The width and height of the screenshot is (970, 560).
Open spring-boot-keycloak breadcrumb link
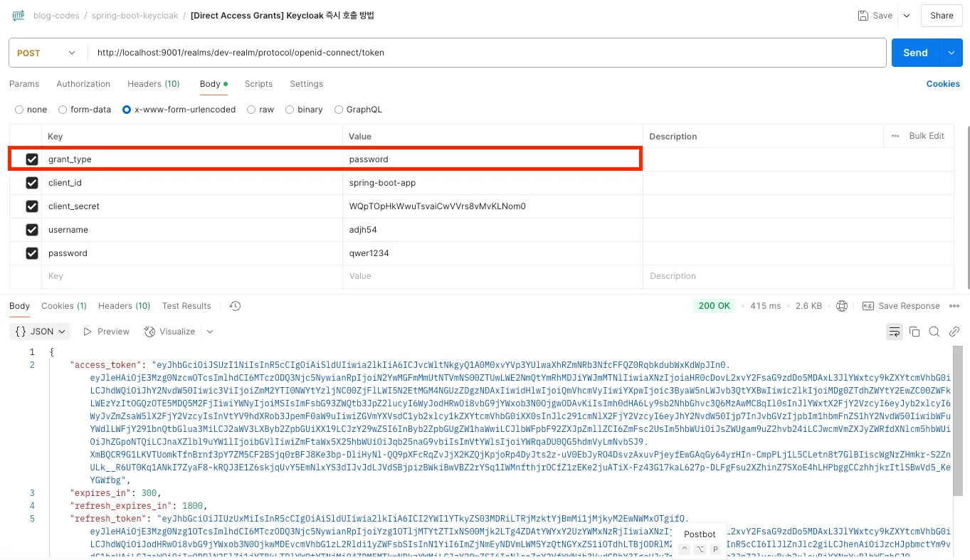(x=135, y=16)
